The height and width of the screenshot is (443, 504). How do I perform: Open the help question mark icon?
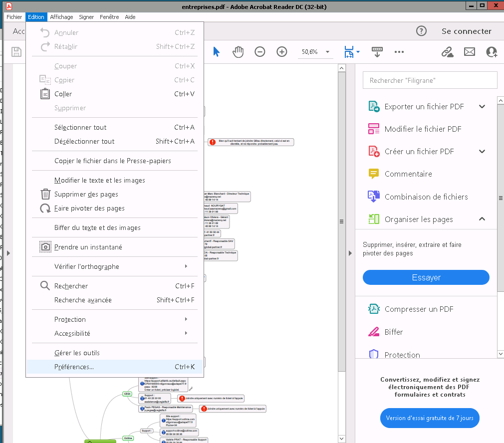421,31
